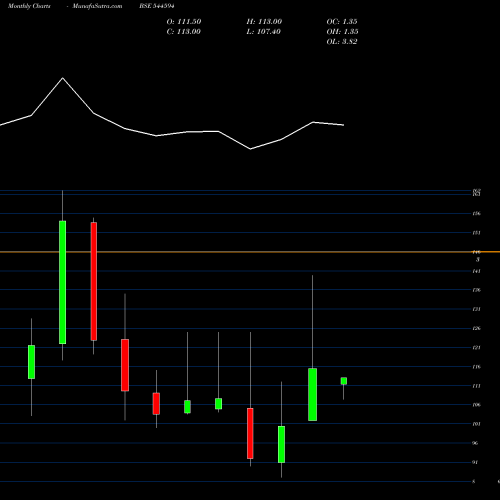Click the 141 price axis label
Screen dimensions: 500x500
click(x=477, y=271)
